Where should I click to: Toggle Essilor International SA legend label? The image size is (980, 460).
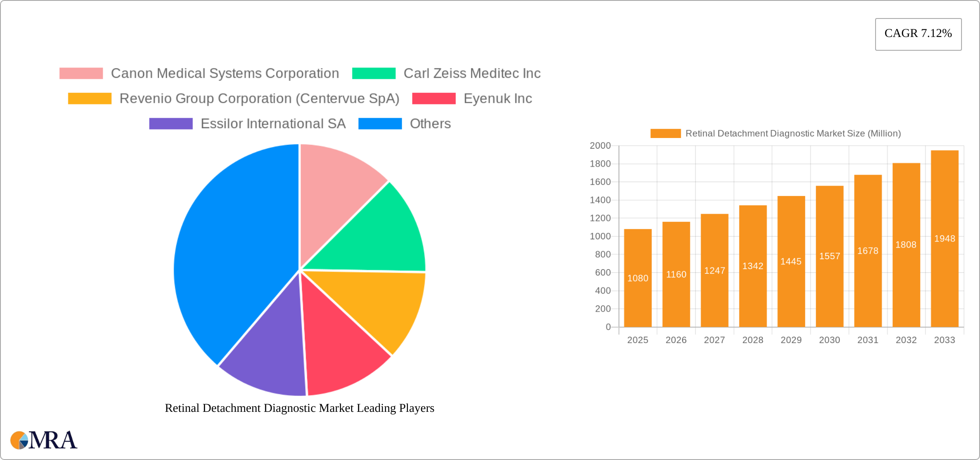point(273,124)
